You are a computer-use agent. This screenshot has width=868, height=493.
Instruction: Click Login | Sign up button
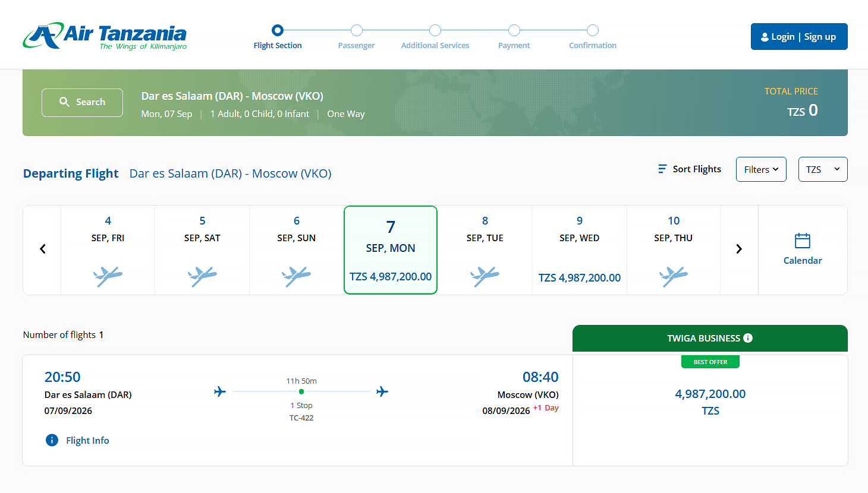(799, 37)
